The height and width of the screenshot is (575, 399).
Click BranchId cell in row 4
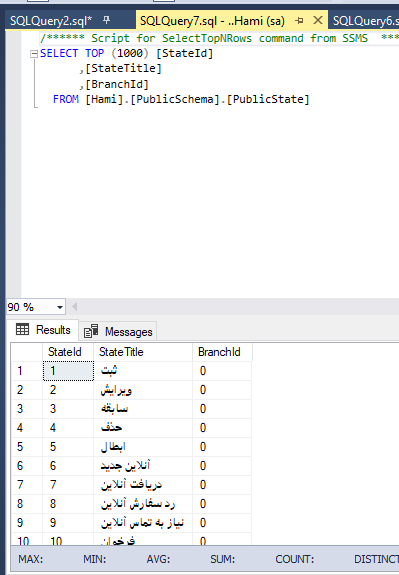[x=222, y=428]
